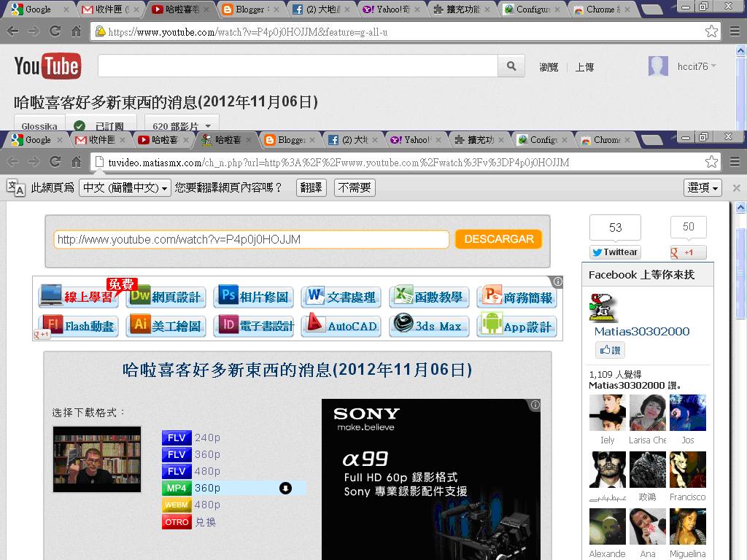
Task: Switch to Gmail 收件匣 tab in front window
Action: pos(101,139)
